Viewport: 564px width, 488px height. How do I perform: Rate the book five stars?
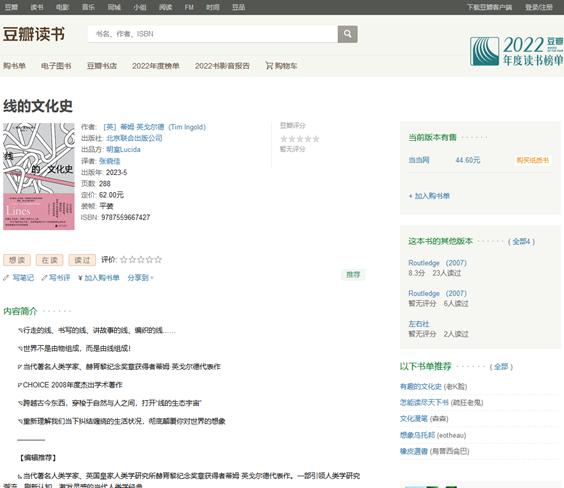tap(158, 259)
